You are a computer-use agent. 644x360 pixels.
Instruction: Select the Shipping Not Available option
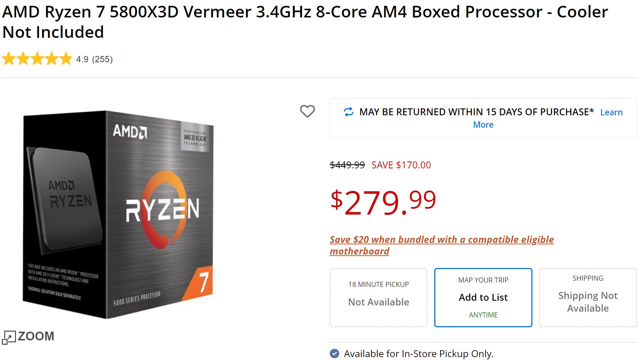click(588, 297)
